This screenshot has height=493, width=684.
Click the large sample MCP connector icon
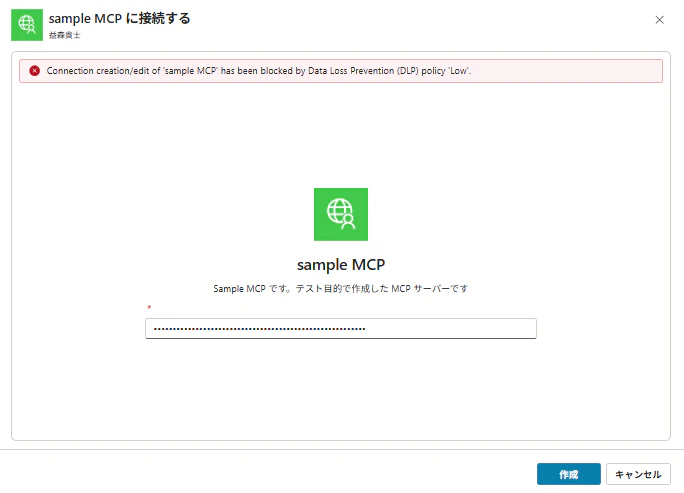pos(341,214)
